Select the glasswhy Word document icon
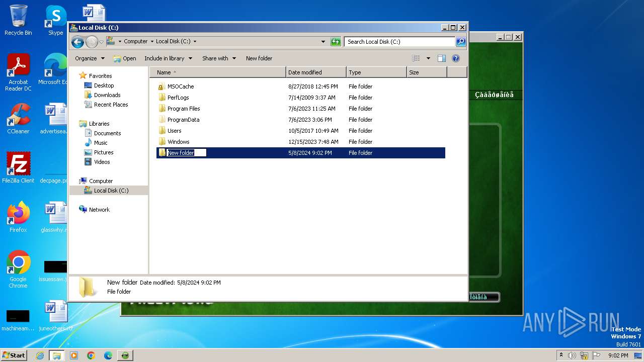 [x=54, y=217]
